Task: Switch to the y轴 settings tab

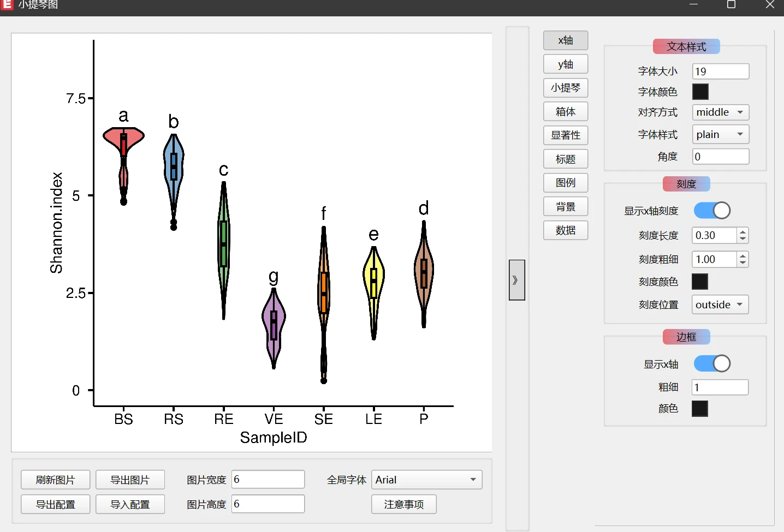Action: [x=566, y=64]
